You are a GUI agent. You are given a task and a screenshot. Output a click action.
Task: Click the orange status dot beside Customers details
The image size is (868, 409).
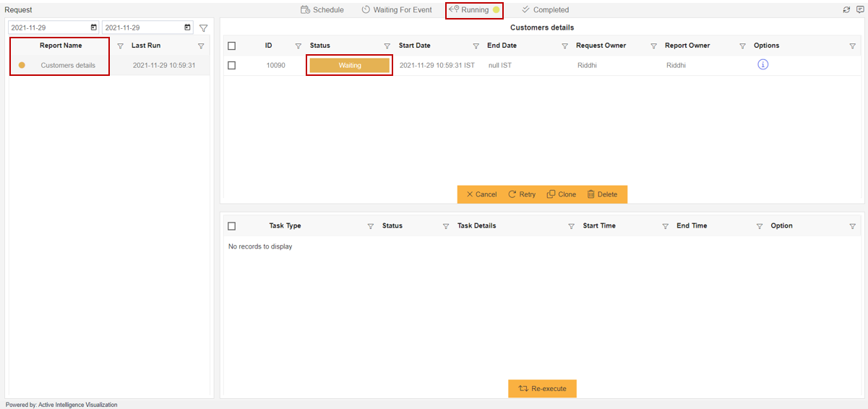[22, 65]
